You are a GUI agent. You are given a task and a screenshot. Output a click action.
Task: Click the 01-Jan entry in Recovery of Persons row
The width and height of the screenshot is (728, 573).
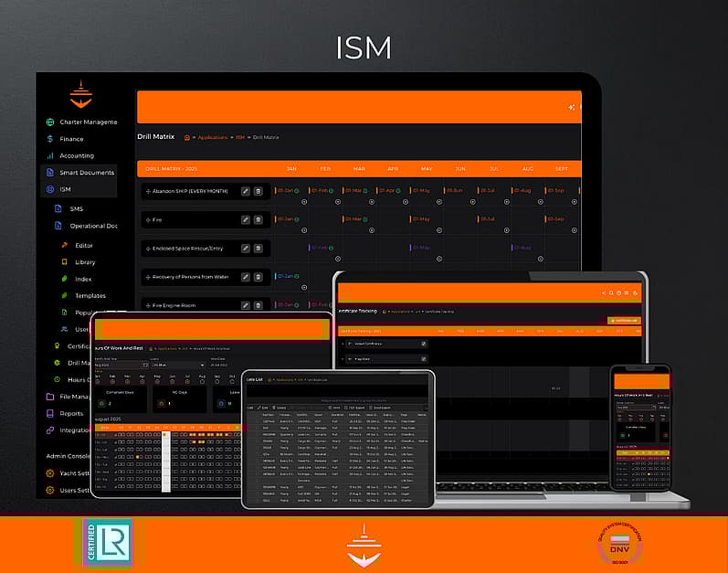(x=288, y=276)
